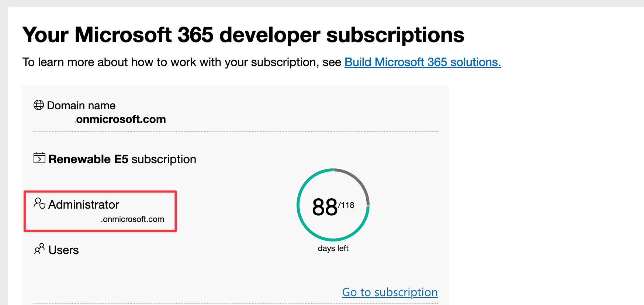Select the Domain name label
644x305 pixels.
click(x=81, y=106)
